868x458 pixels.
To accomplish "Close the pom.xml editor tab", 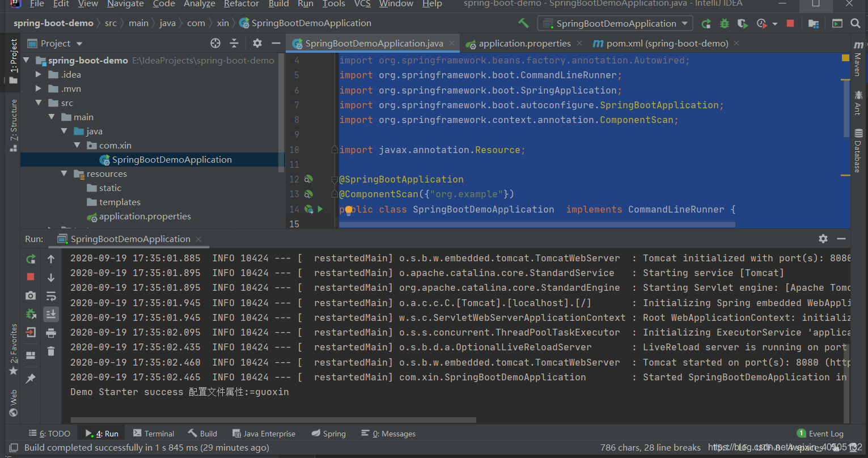I will click(736, 43).
